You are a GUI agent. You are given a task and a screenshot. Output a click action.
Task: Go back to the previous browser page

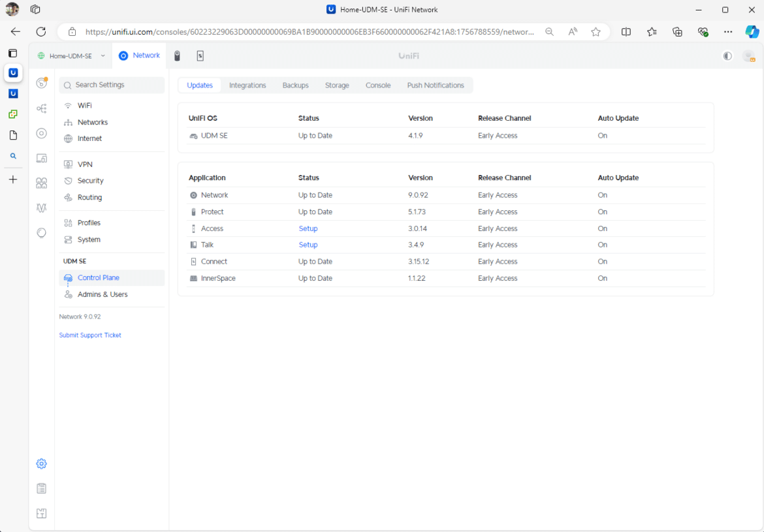tap(16, 32)
